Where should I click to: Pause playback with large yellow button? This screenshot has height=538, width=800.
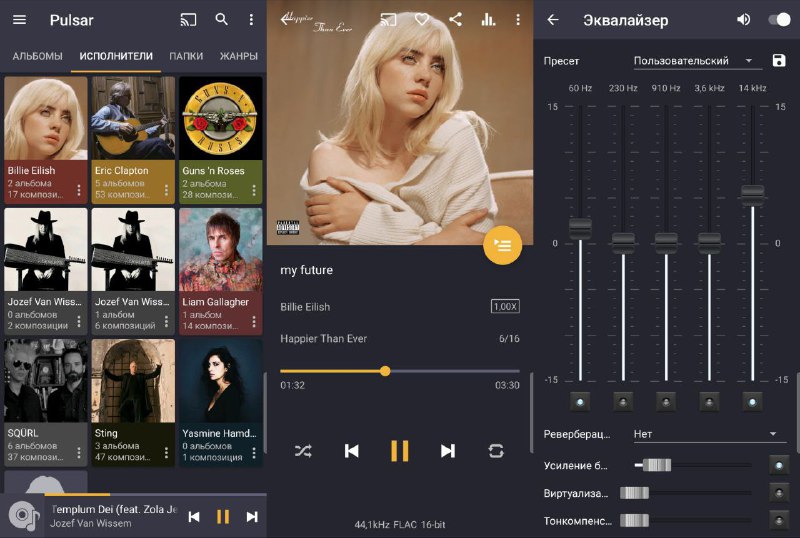(x=399, y=451)
